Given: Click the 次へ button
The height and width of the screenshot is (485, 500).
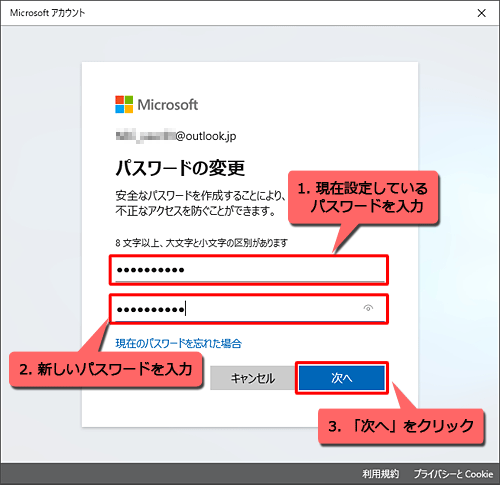Looking at the screenshot, I should (x=342, y=378).
